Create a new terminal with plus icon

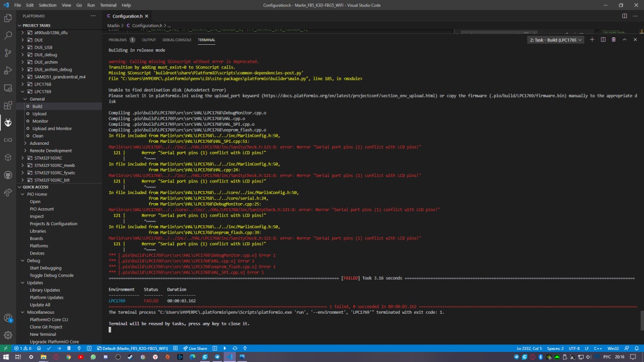pyautogui.click(x=592, y=40)
